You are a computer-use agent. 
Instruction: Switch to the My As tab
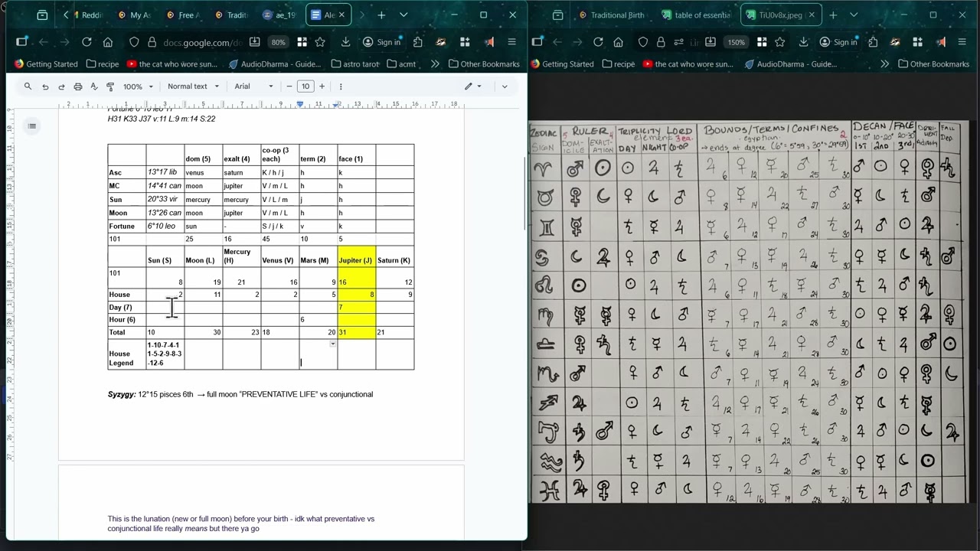pos(134,15)
